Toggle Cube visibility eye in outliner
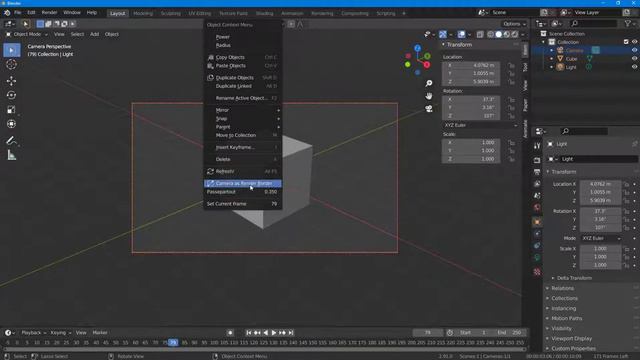This screenshot has height=360, width=640. 634,58
